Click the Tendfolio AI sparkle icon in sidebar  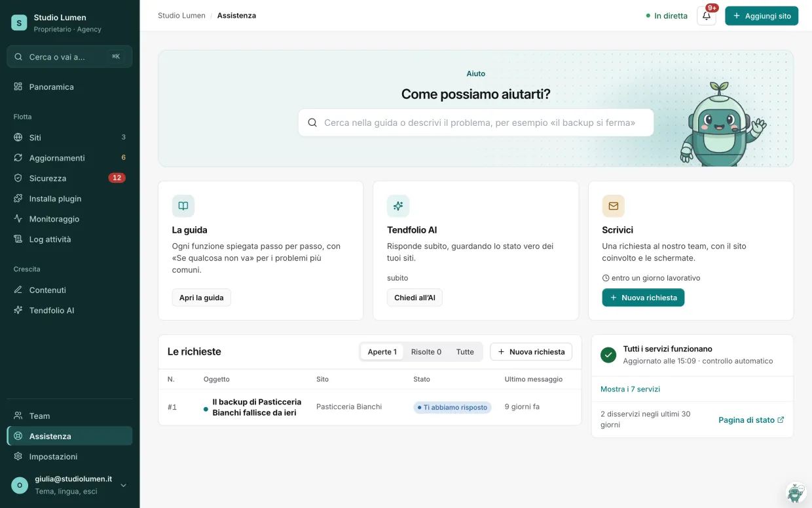pyautogui.click(x=18, y=310)
